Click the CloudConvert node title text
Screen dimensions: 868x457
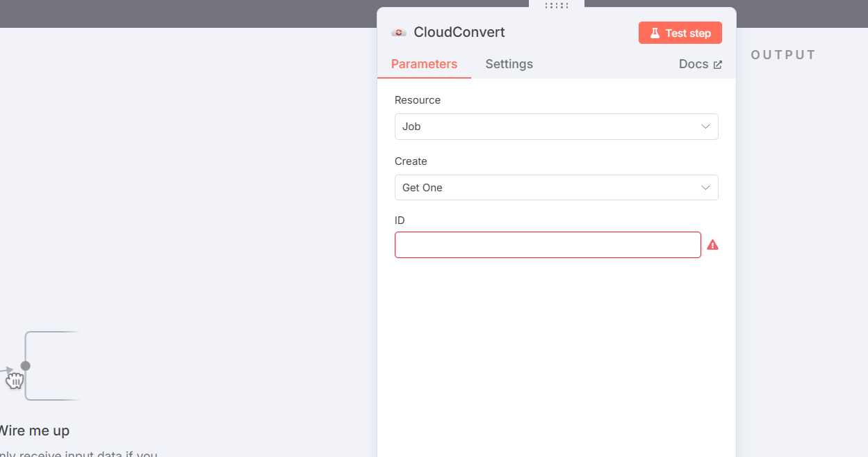click(x=459, y=33)
